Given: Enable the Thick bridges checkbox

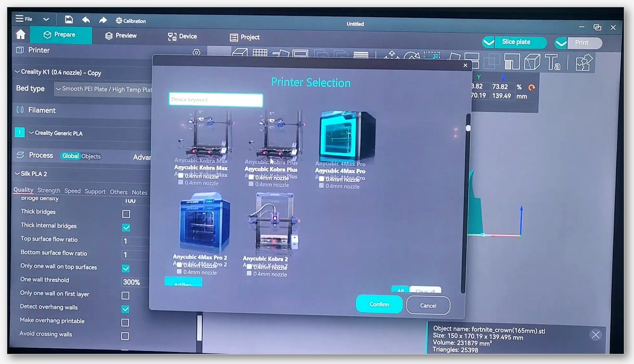Looking at the screenshot, I should point(126,214).
